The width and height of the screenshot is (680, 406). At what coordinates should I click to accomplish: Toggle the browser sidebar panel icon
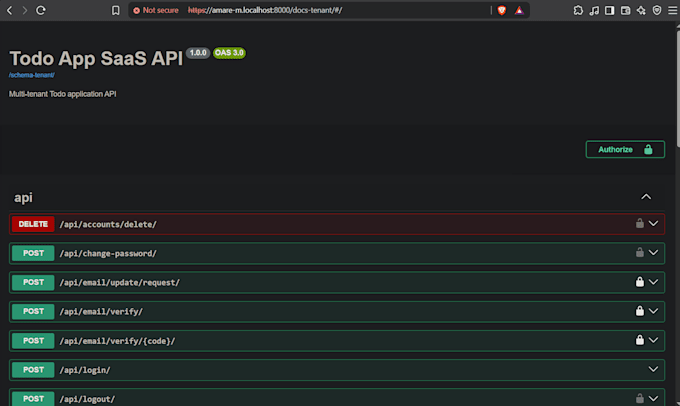point(610,10)
